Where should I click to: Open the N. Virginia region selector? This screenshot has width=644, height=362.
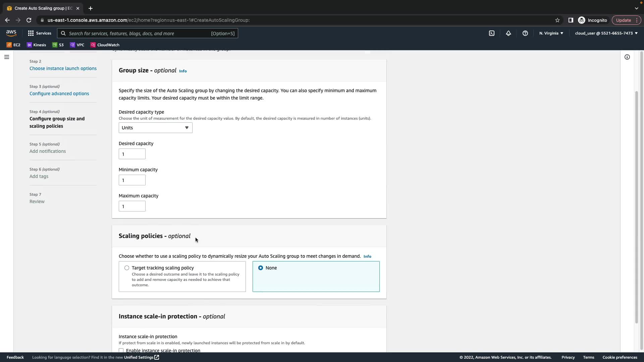point(551,33)
